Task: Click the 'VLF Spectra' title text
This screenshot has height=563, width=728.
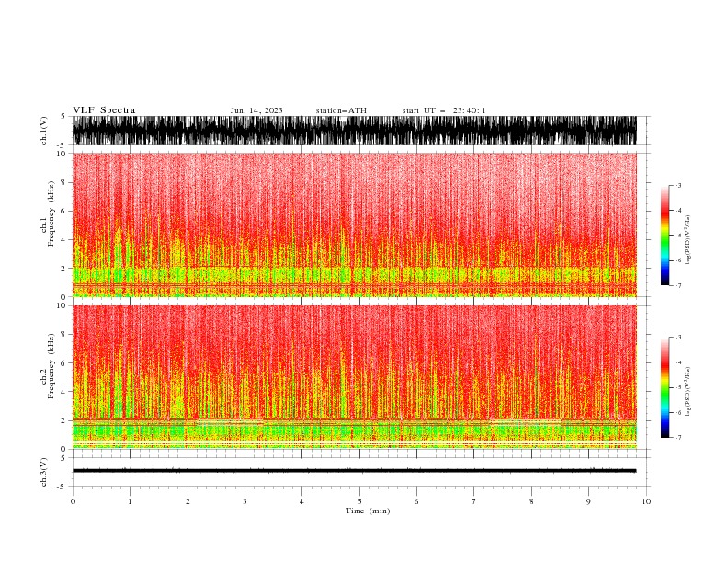Action: [104, 110]
